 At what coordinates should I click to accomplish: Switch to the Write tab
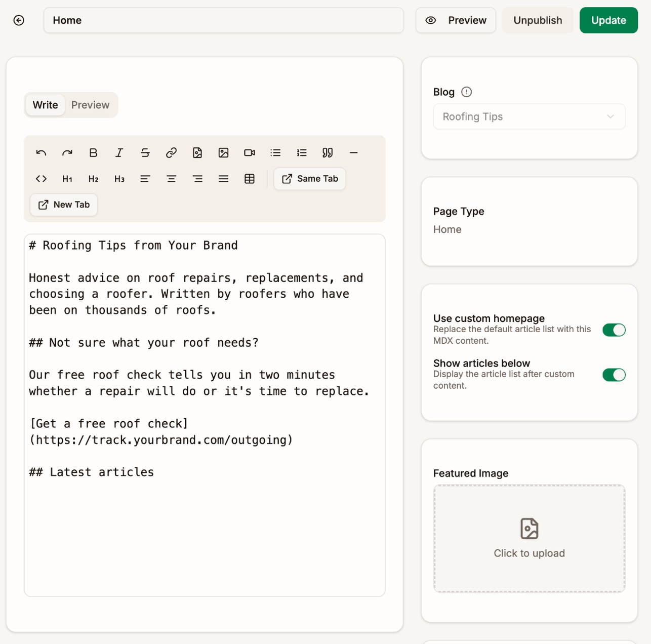click(45, 105)
